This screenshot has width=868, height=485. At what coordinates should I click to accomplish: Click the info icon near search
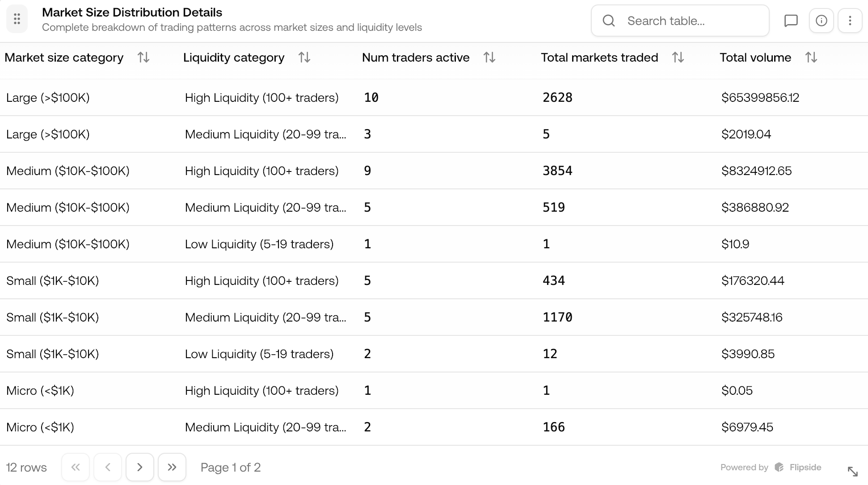(821, 21)
